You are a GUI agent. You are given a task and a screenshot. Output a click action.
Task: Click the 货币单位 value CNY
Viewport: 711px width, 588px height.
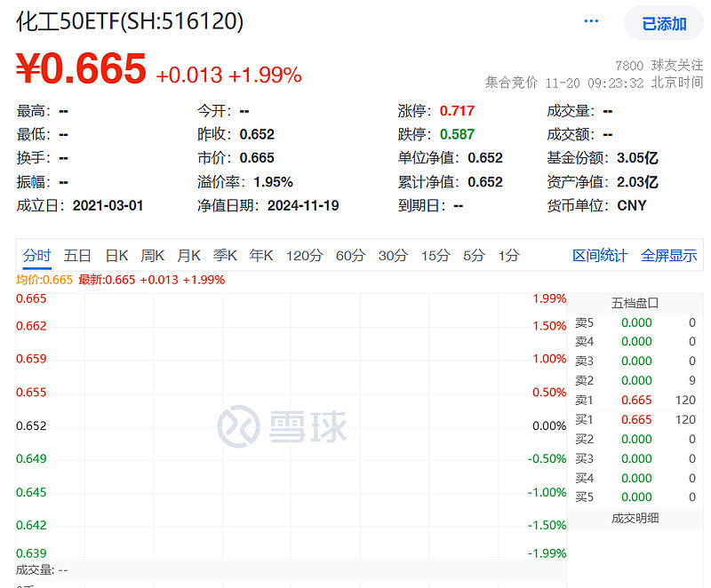point(632,206)
